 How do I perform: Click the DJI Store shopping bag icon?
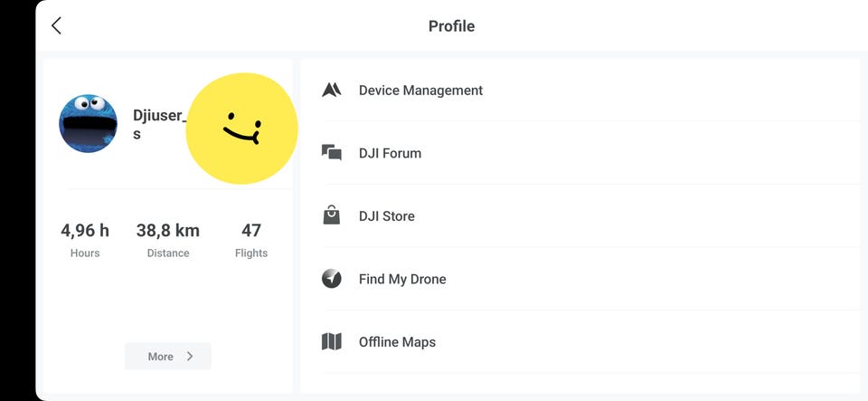coord(332,215)
